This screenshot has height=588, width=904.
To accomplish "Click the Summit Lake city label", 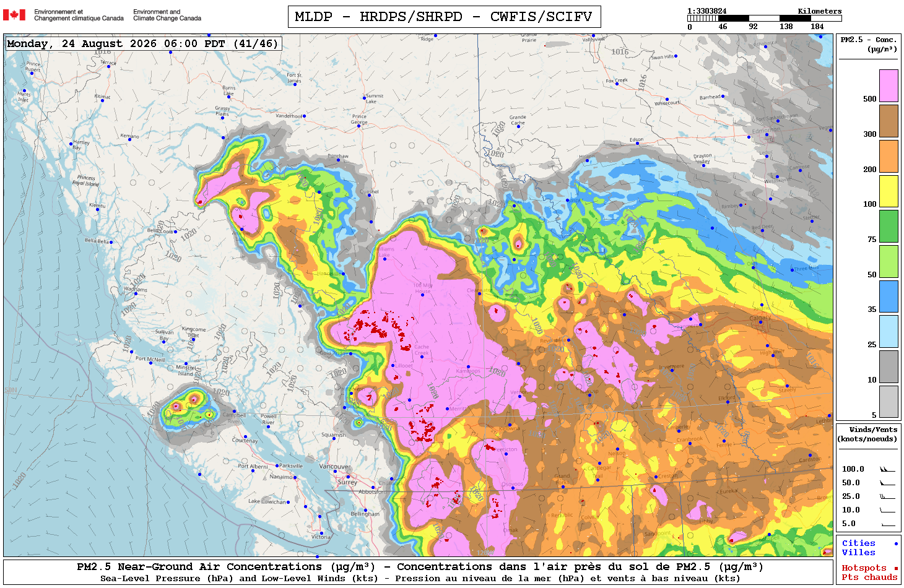I will (374, 98).
